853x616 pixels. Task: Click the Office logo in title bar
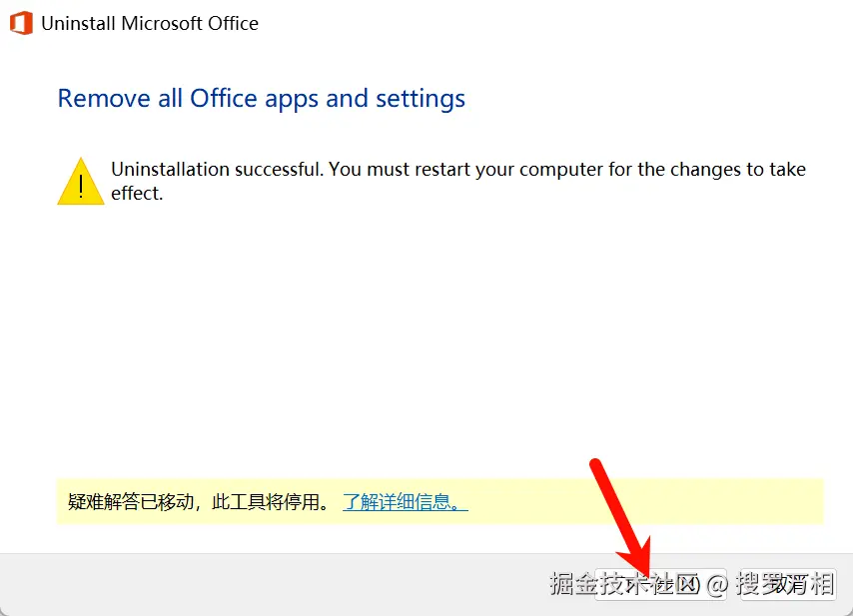(21, 23)
